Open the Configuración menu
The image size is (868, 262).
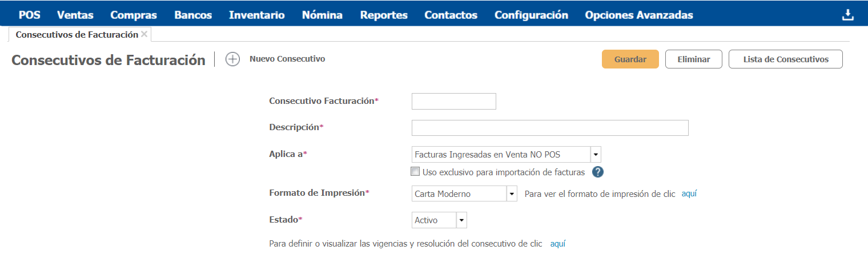point(531,15)
